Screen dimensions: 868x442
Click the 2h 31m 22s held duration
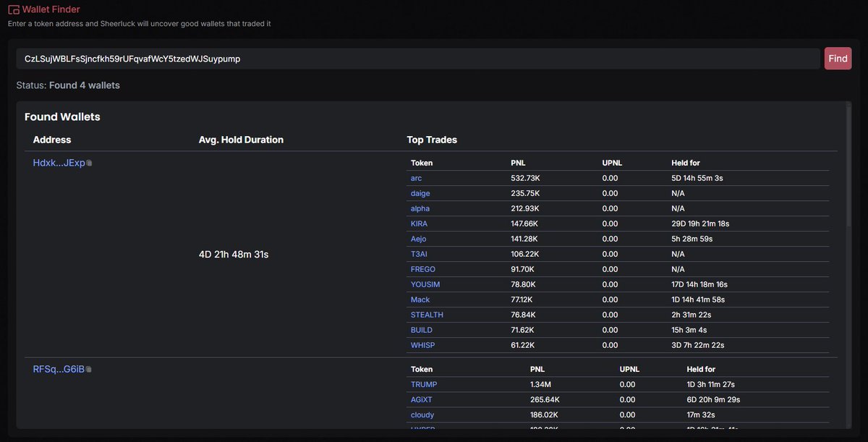pos(692,315)
